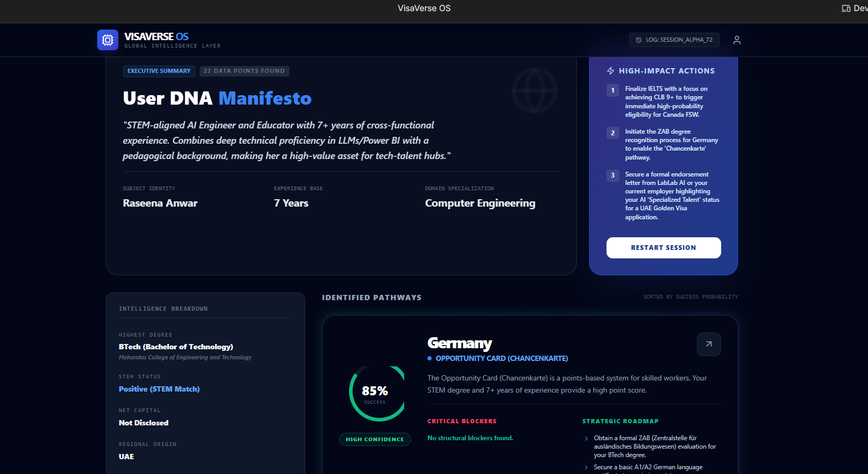Screen dimensions: 868x474
Task: Click the EXECUTIVE SUMMARY tag
Action: pyautogui.click(x=159, y=71)
